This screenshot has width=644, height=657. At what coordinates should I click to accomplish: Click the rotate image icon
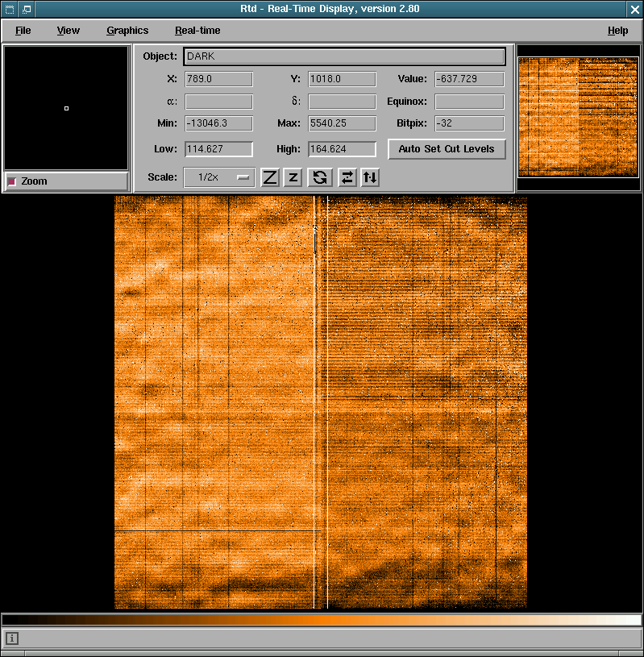[x=321, y=177]
